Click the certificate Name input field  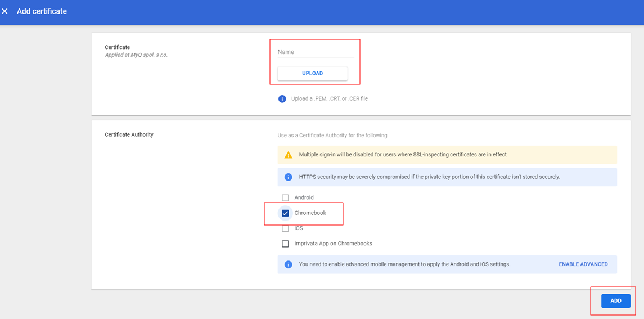coord(316,52)
